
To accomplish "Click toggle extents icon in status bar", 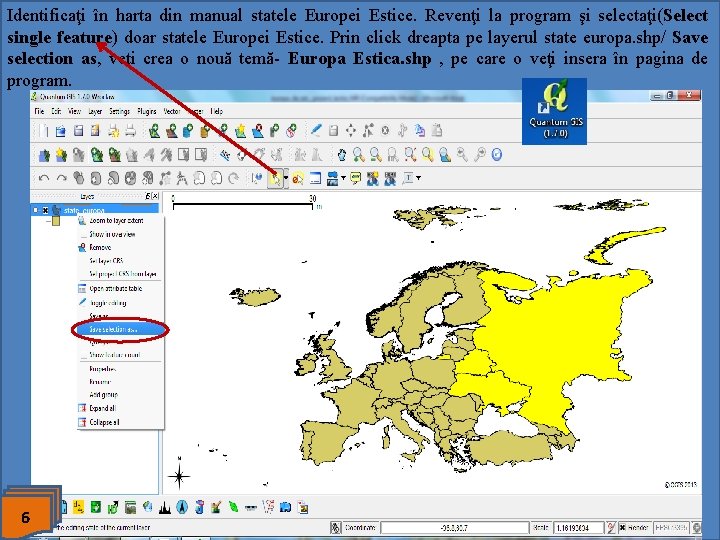I will point(336,528).
